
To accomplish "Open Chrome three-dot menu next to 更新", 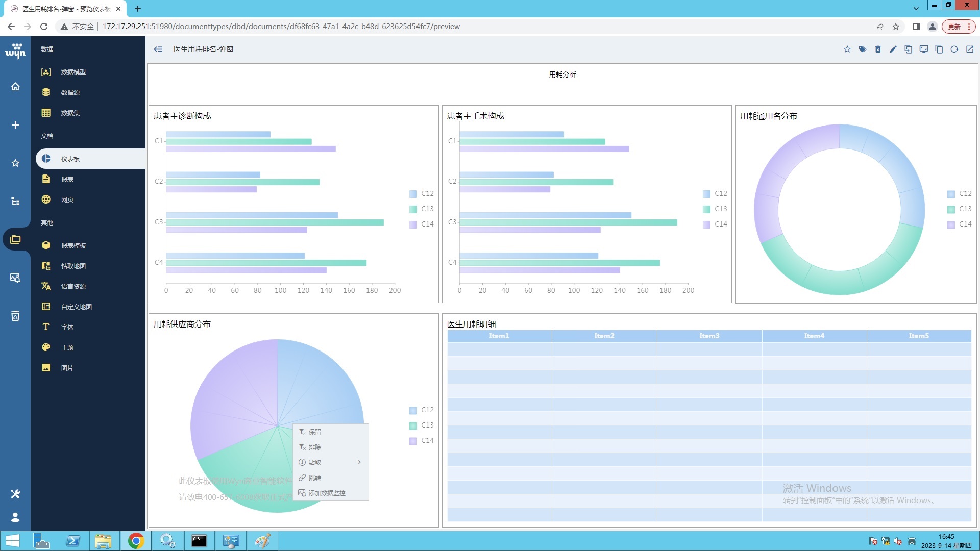I will click(968, 27).
